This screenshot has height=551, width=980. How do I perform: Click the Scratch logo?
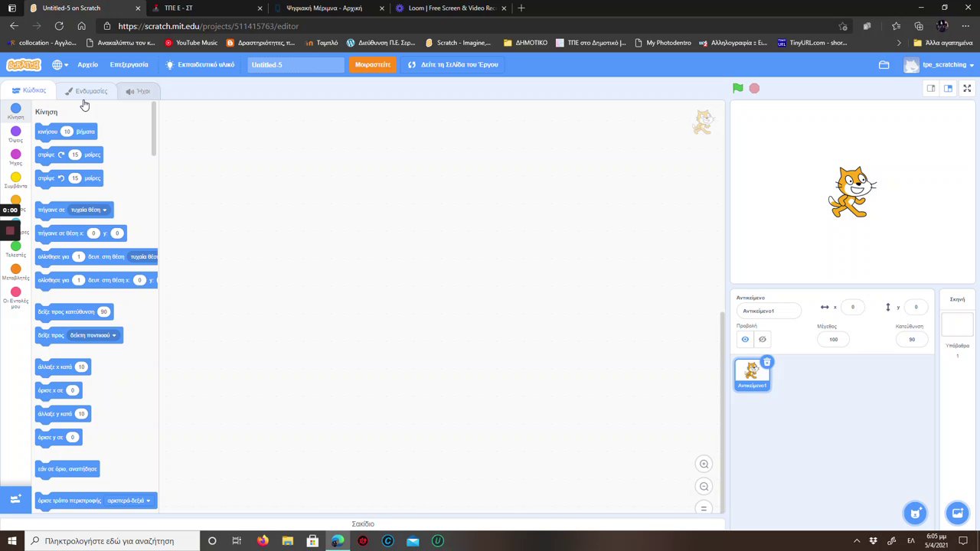pos(24,64)
